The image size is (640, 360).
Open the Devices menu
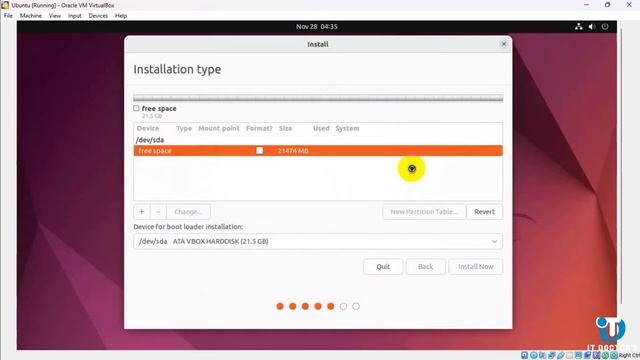98,16
